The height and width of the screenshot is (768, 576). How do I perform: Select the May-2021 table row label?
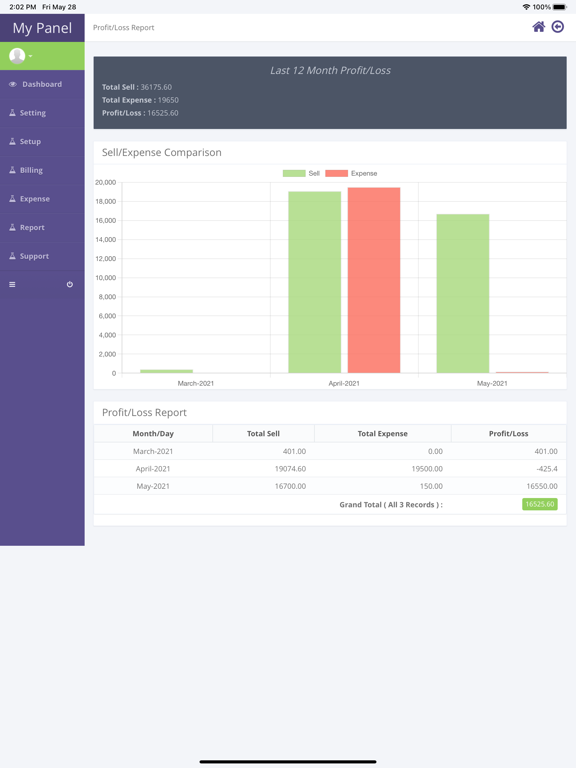pos(153,486)
